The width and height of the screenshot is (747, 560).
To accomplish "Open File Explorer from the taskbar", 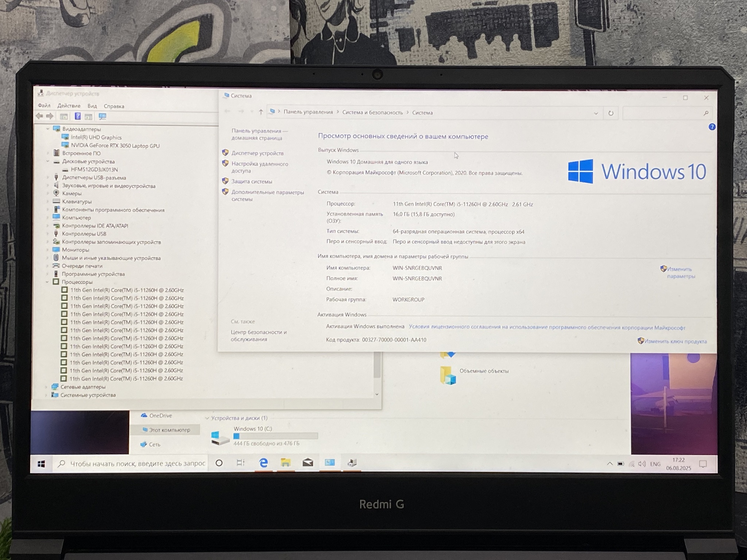I will [x=285, y=463].
